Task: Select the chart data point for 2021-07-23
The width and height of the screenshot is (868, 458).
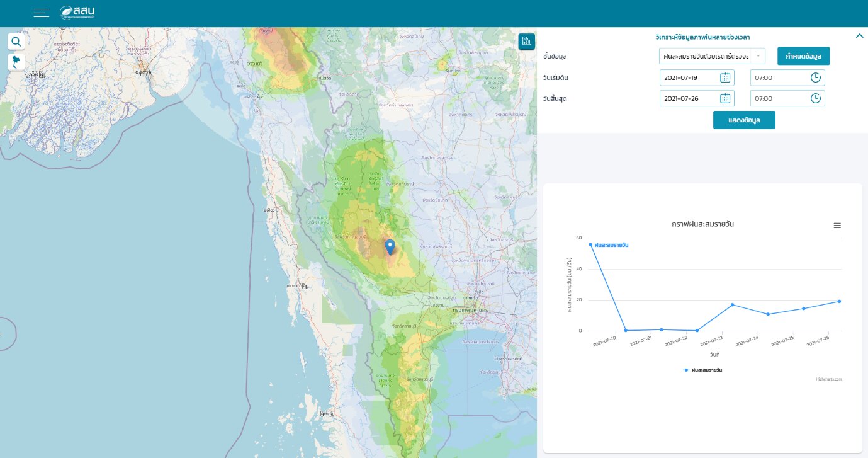Action: [733, 305]
